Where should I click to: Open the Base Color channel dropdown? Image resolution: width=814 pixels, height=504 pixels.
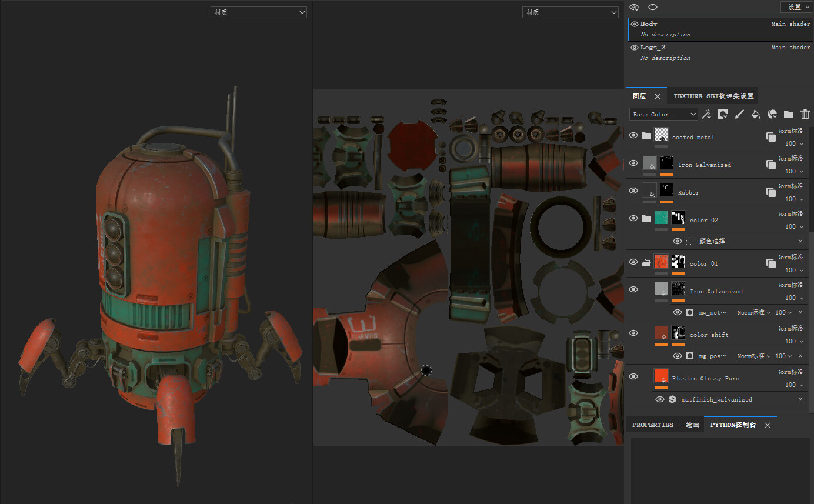click(x=663, y=114)
